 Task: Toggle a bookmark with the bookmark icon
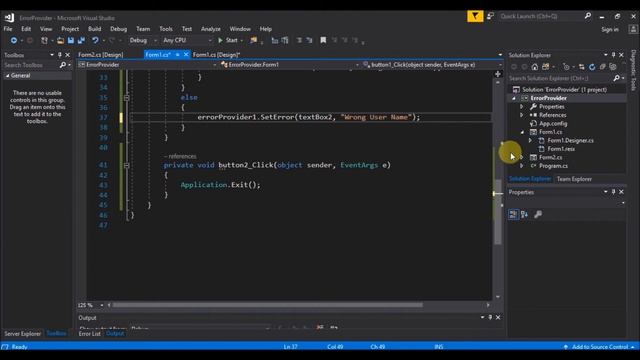323,40
